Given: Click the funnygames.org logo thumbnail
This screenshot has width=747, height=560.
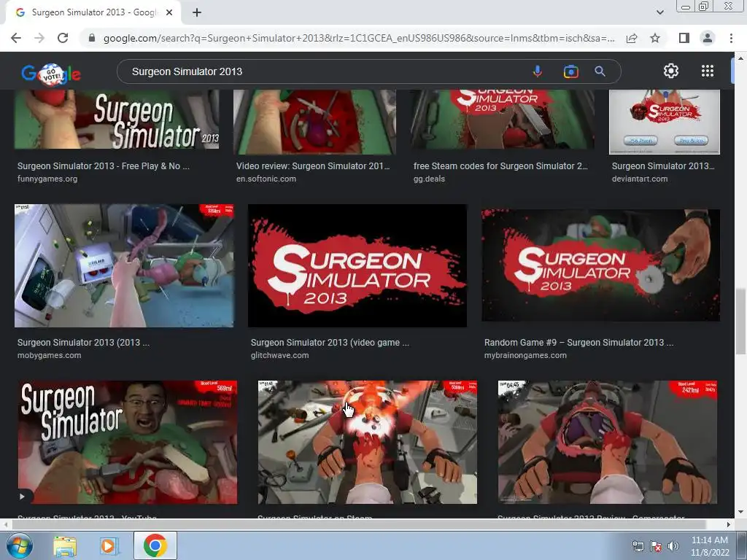Looking at the screenshot, I should (117, 119).
